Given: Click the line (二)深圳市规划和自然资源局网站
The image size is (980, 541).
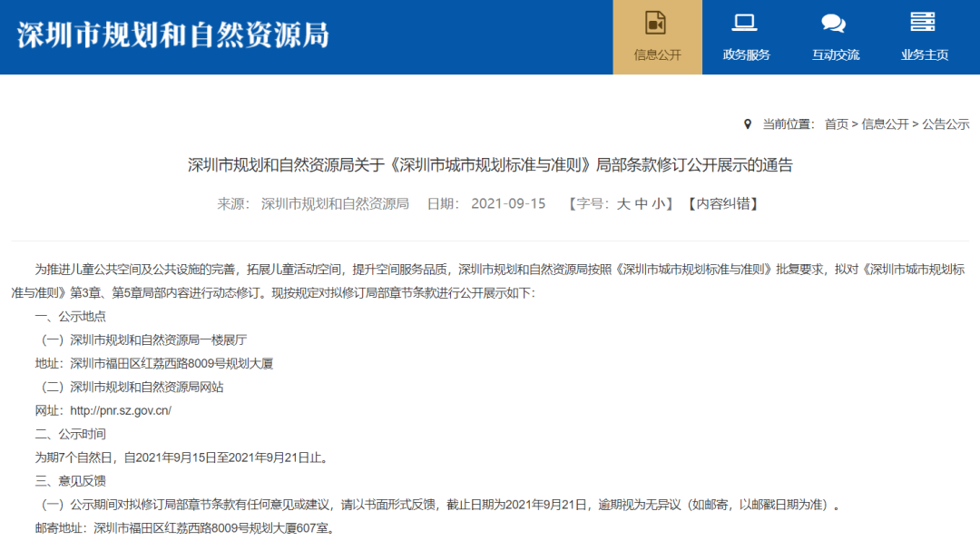Looking at the screenshot, I should [x=130, y=388].
